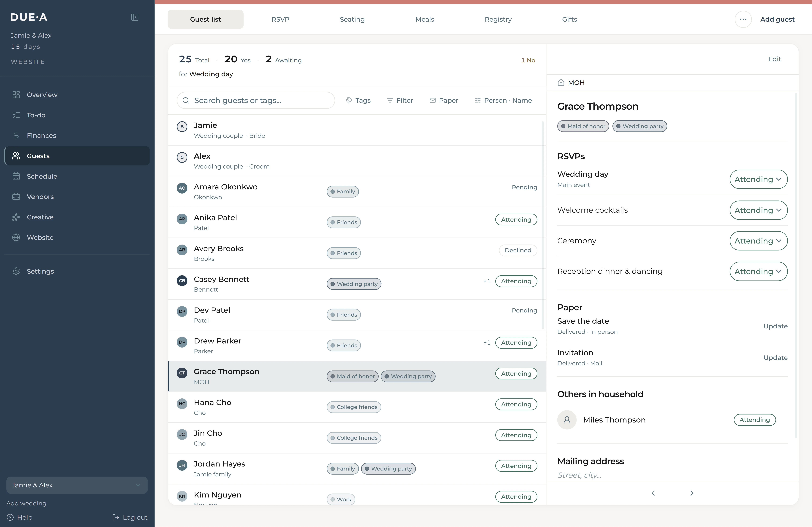The width and height of the screenshot is (812, 527).
Task: Click Kim Nguyen Work tag
Action: [x=341, y=499]
